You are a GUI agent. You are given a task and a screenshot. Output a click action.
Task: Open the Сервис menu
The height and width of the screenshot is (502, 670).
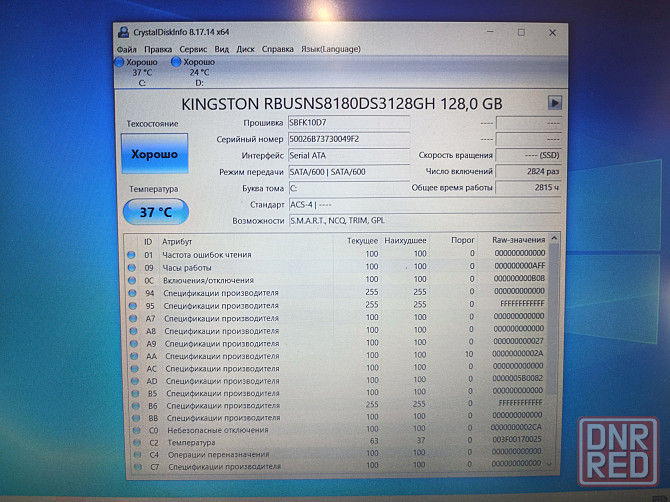[193, 49]
